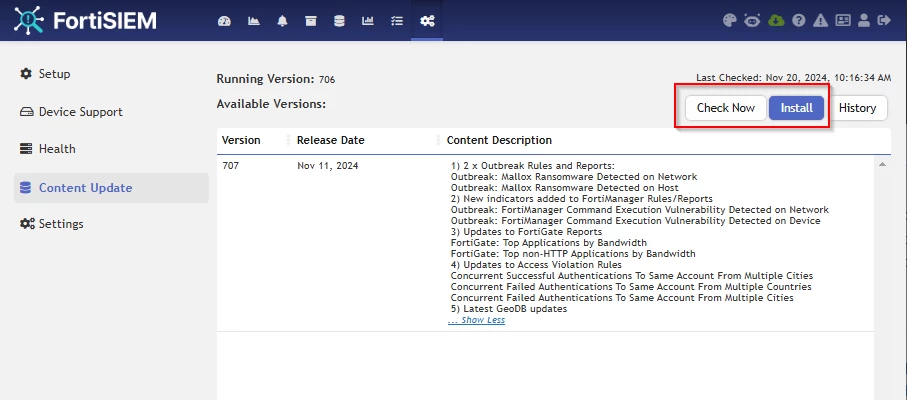Select the Content Update sidebar item

[111, 188]
